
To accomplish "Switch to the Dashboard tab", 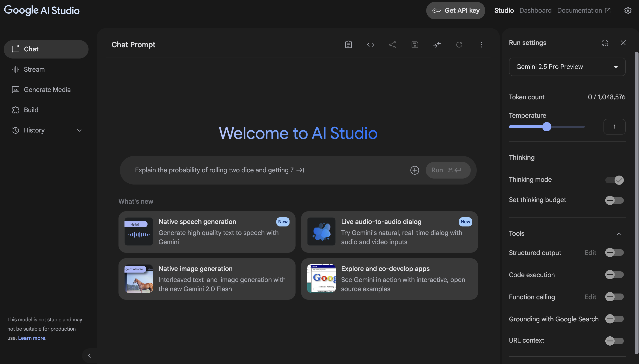I will (535, 11).
